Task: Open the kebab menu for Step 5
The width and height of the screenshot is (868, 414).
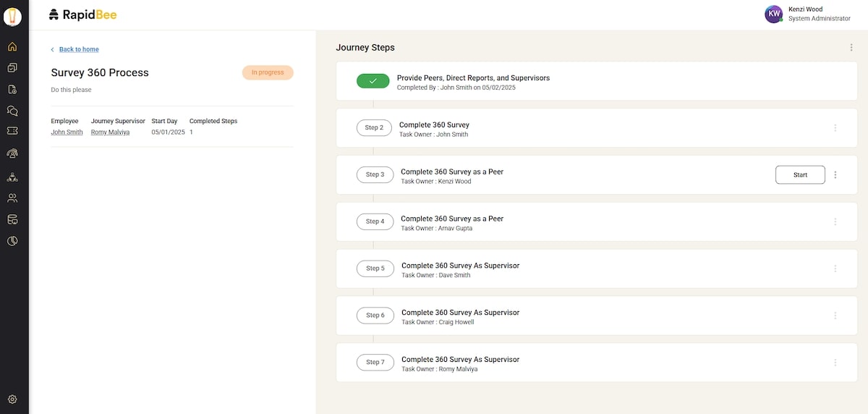Action: 835,269
